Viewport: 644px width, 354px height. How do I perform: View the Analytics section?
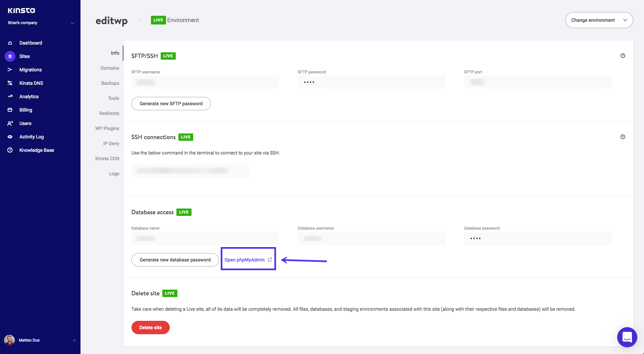pyautogui.click(x=29, y=96)
